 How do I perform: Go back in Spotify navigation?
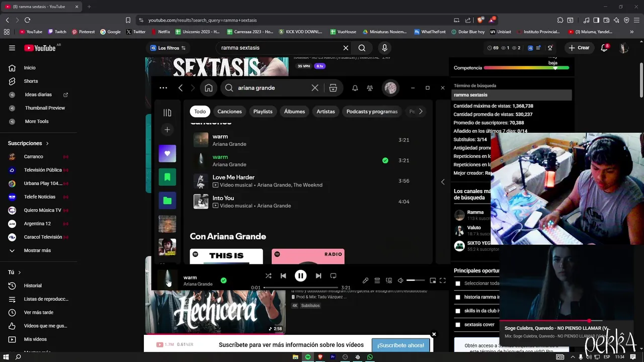click(181, 88)
